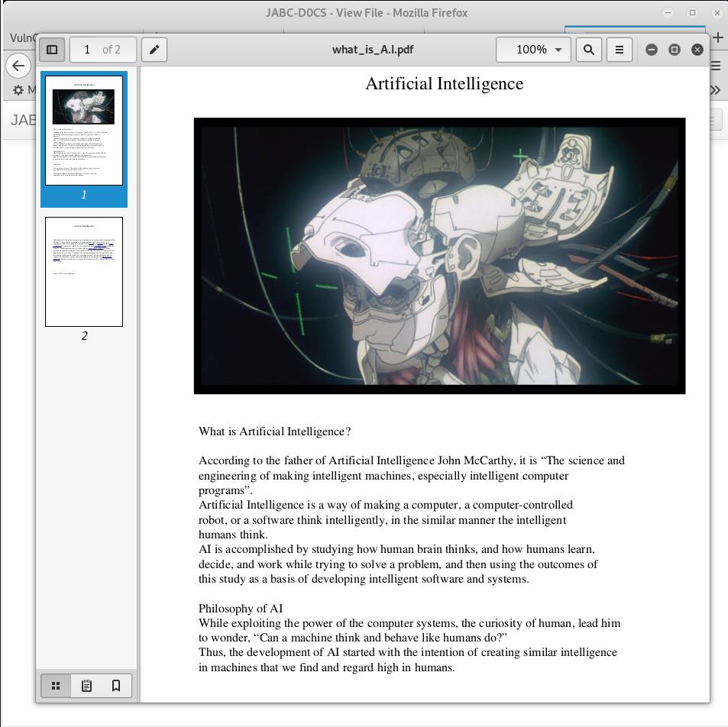
Task: Click the Firefox overflow chevrons icon
Action: click(716, 90)
